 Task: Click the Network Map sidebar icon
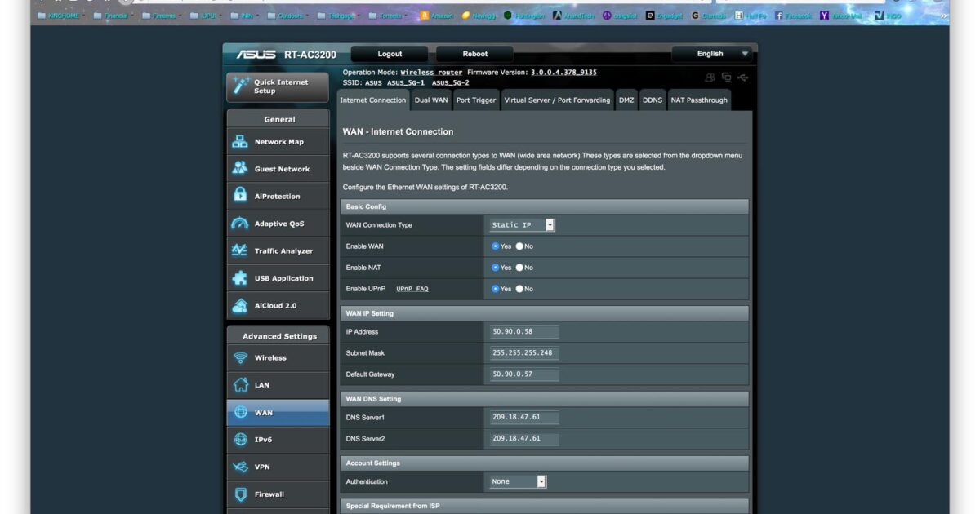tap(240, 142)
